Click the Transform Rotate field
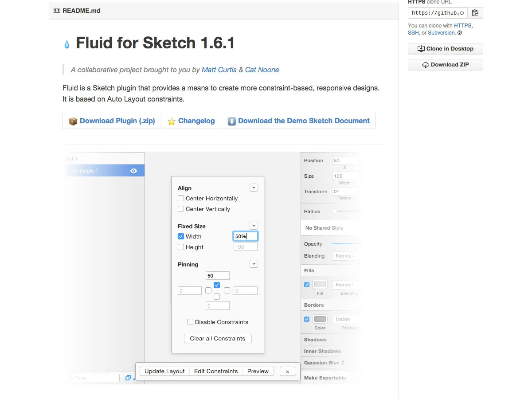This screenshot has height=399, width=532. pyautogui.click(x=345, y=192)
